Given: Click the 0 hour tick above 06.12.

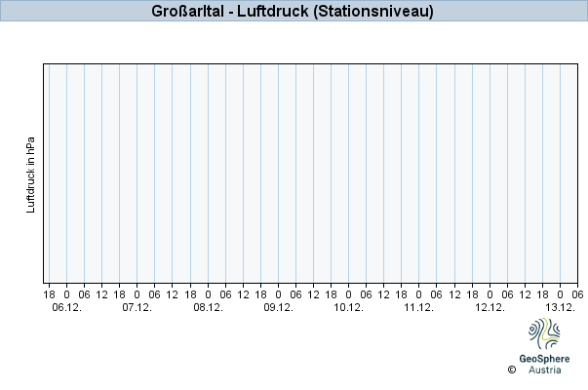Looking at the screenshot, I should point(66,293).
